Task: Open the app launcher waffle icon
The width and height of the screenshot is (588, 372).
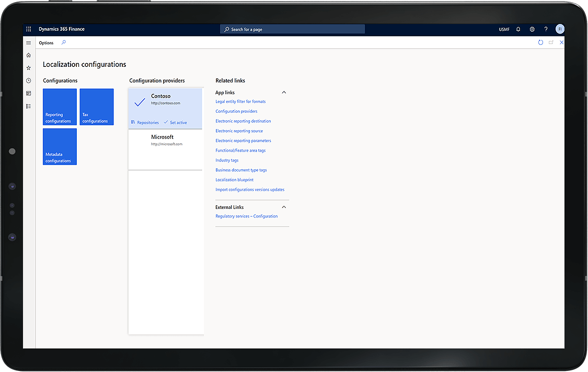Action: [29, 29]
